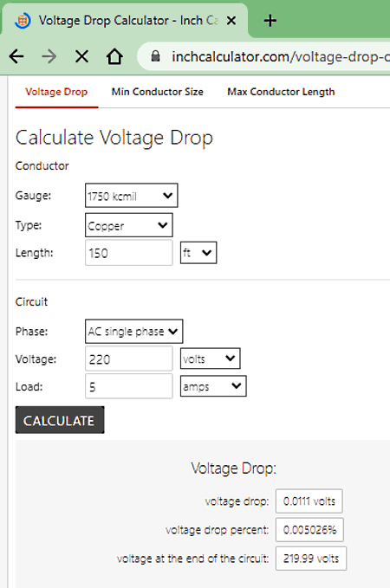Image resolution: width=390 pixels, height=588 pixels.
Task: Click the padlock site info icon
Action: click(x=155, y=56)
